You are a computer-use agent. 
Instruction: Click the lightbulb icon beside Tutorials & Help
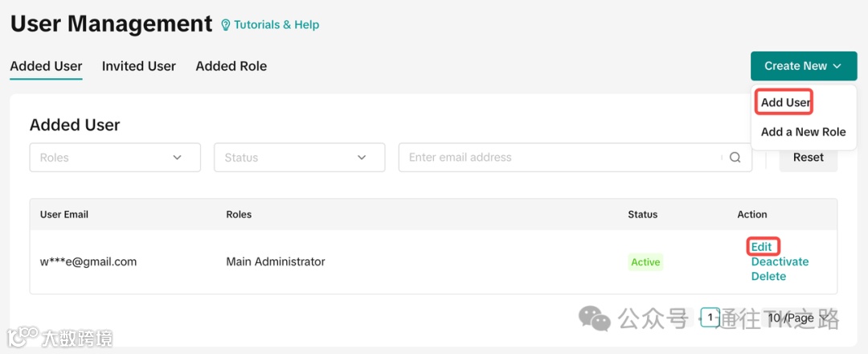coord(226,25)
